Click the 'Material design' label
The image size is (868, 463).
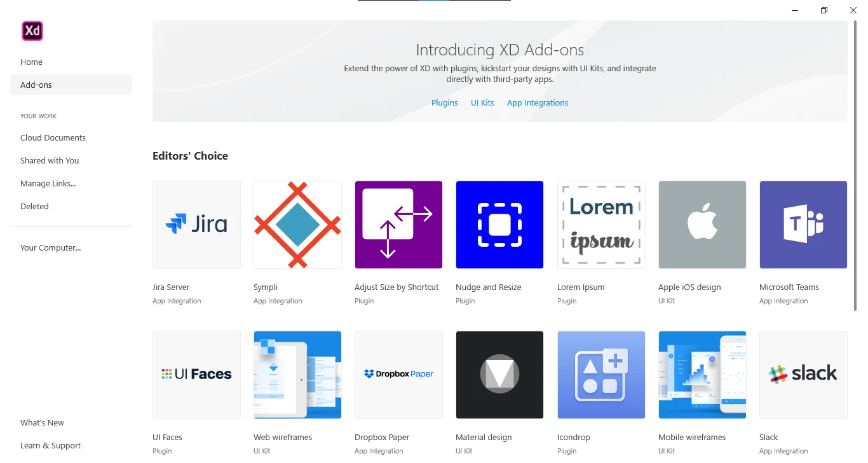coord(484,438)
